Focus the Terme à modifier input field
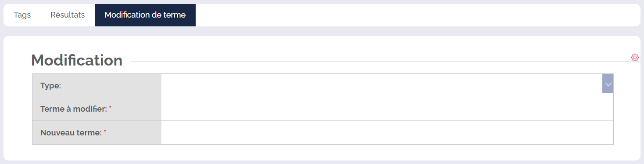 tap(387, 109)
